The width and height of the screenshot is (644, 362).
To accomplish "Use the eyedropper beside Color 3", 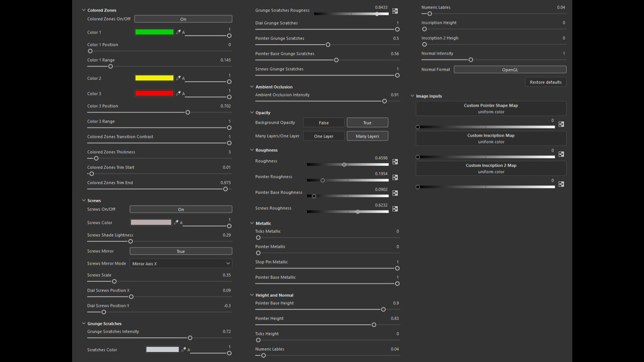I will tap(178, 94).
